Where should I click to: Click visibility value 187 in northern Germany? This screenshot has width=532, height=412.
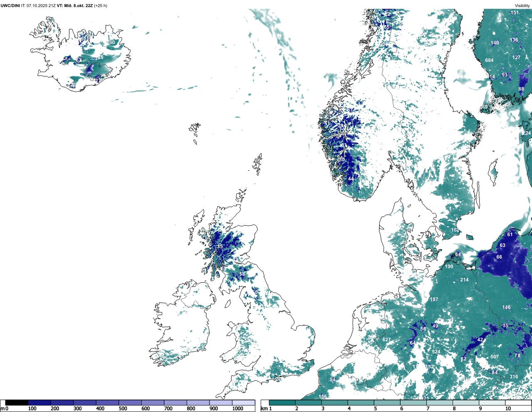[x=434, y=299]
